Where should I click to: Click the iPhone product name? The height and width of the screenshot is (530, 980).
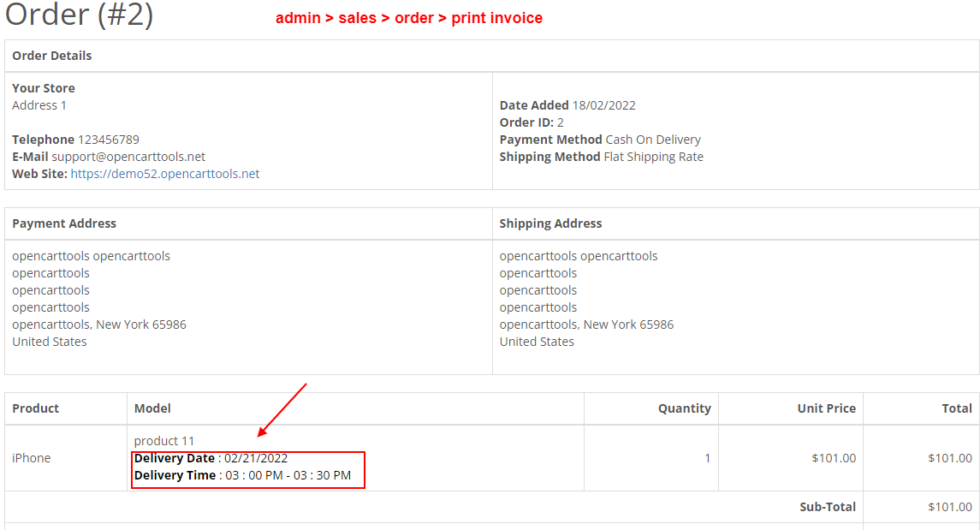pos(31,457)
